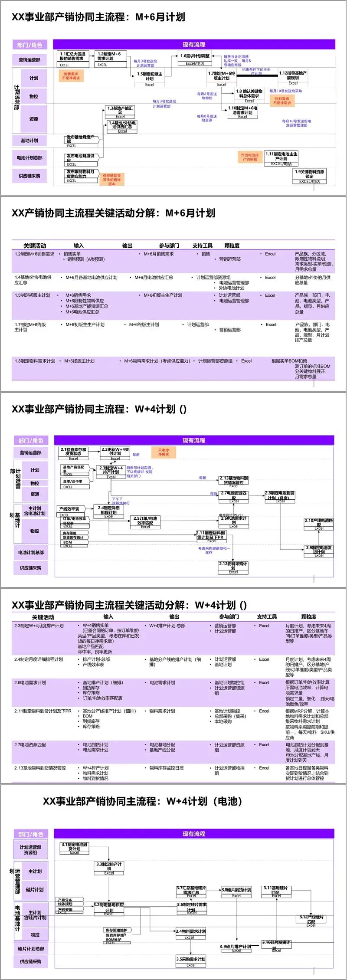The height and width of the screenshot is (980, 347).
Task: Click box '3.3制定排产计划'
Action: tap(109, 868)
